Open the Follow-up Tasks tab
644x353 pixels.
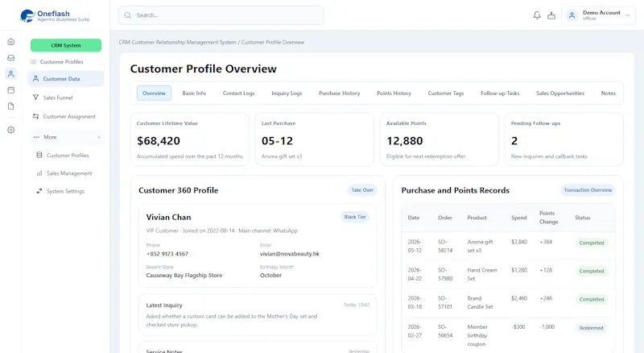tap(500, 93)
